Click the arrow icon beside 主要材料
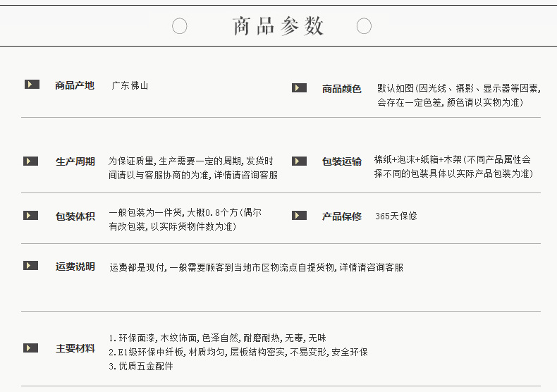This screenshot has height=392, width=557. pos(30,348)
